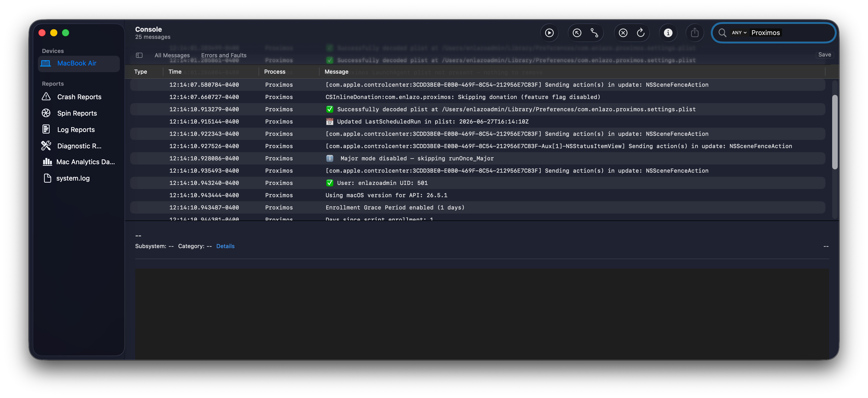The height and width of the screenshot is (398, 868).
Task: Click the Activities mode icon
Action: tap(594, 33)
